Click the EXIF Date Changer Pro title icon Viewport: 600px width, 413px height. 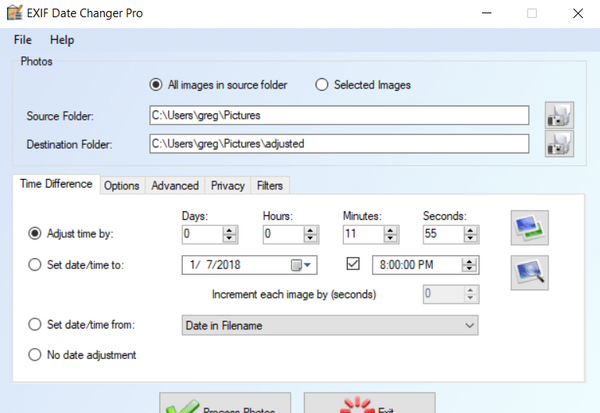click(15, 13)
